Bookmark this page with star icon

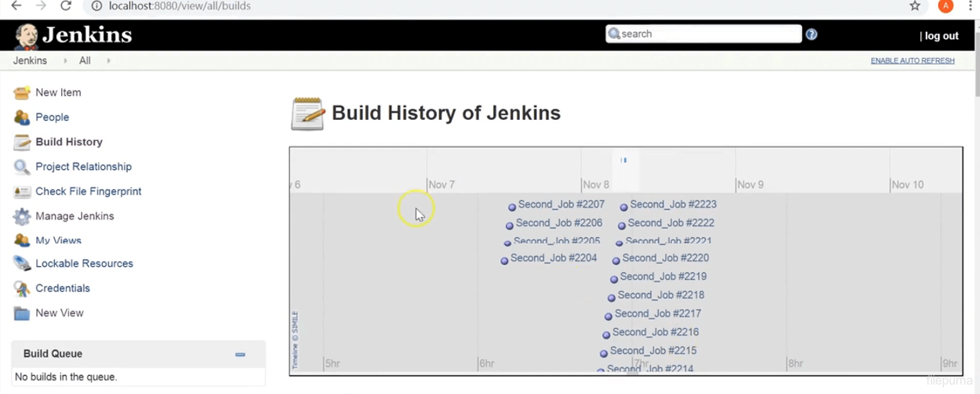click(x=915, y=6)
